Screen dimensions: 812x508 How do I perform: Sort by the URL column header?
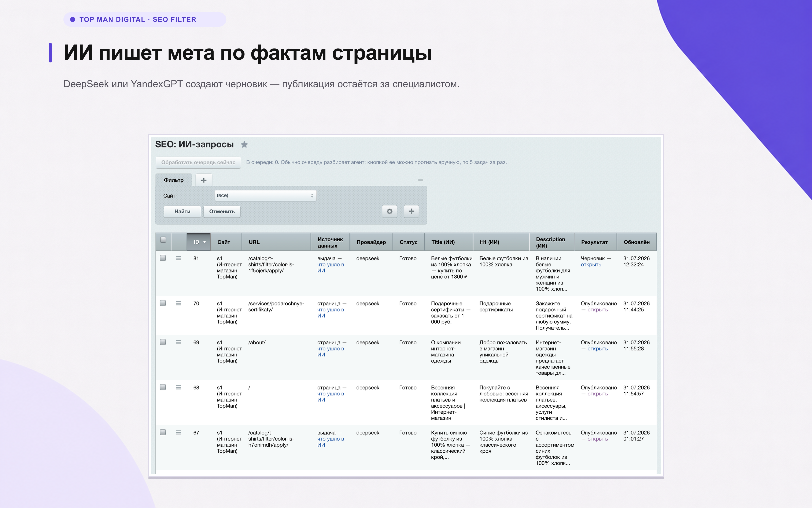[x=277, y=242]
